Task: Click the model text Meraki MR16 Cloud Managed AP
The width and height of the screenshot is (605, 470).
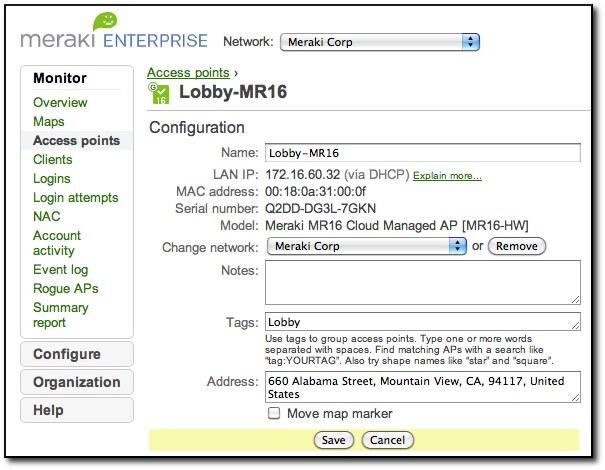Action: [361, 226]
